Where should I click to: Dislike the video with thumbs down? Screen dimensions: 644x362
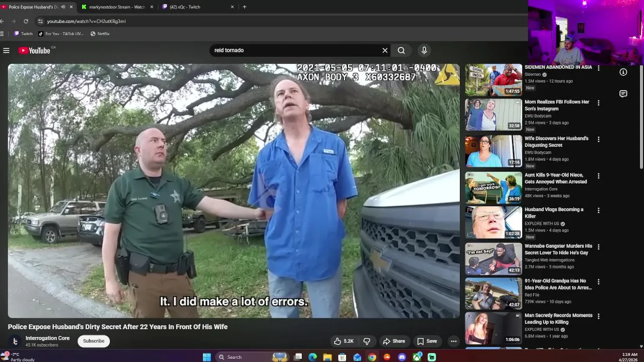click(367, 341)
